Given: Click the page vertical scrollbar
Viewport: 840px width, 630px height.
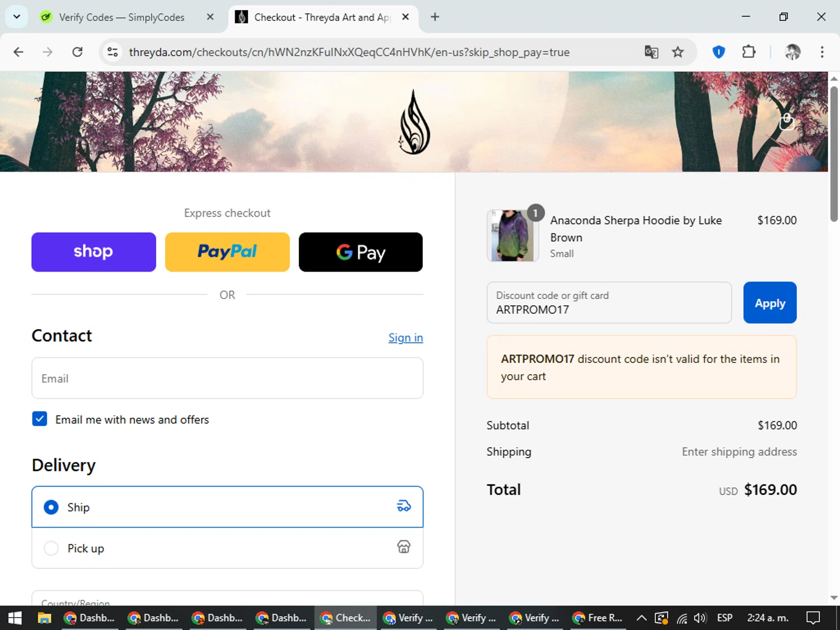Looking at the screenshot, I should [x=834, y=154].
